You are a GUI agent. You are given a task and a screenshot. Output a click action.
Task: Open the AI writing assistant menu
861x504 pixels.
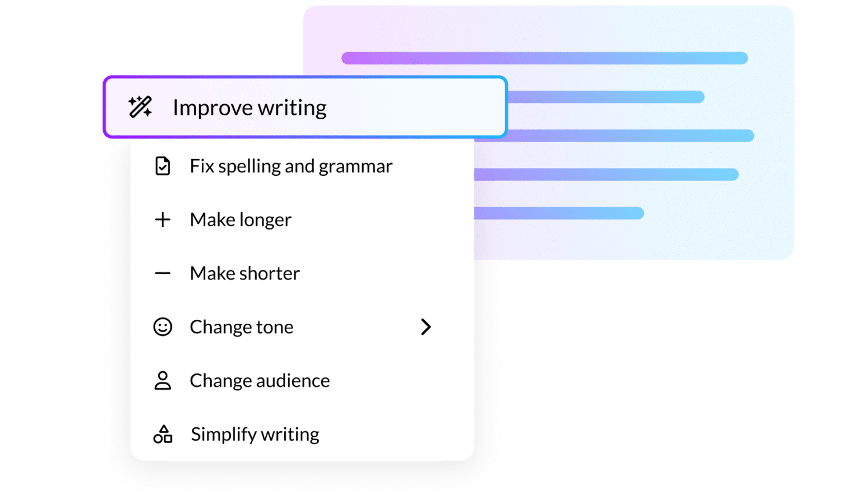(x=305, y=106)
